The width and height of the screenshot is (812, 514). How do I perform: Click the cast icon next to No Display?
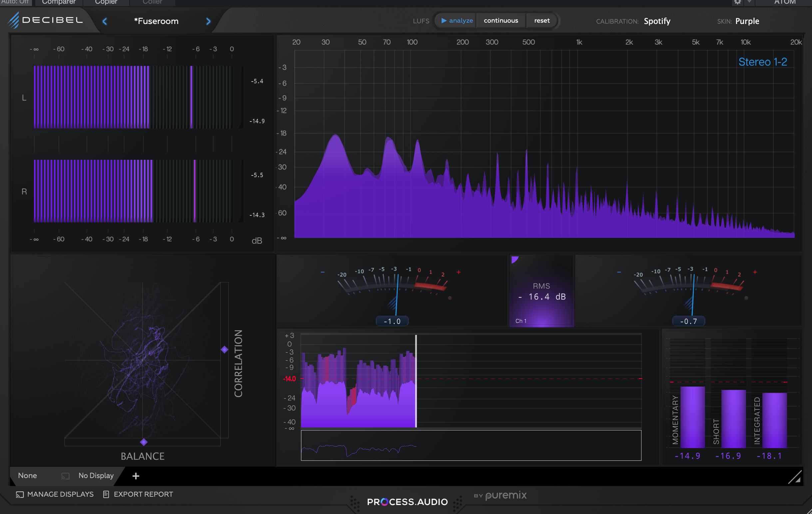[x=65, y=476]
